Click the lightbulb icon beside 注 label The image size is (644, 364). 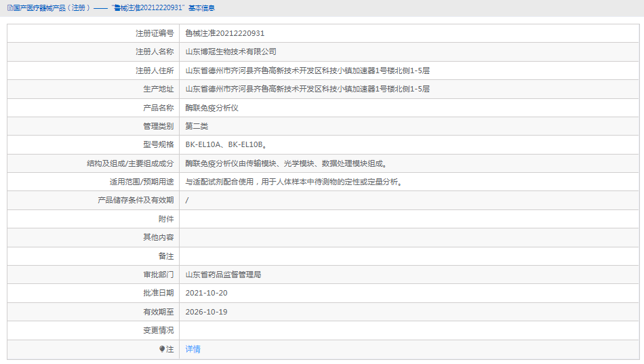point(162,349)
